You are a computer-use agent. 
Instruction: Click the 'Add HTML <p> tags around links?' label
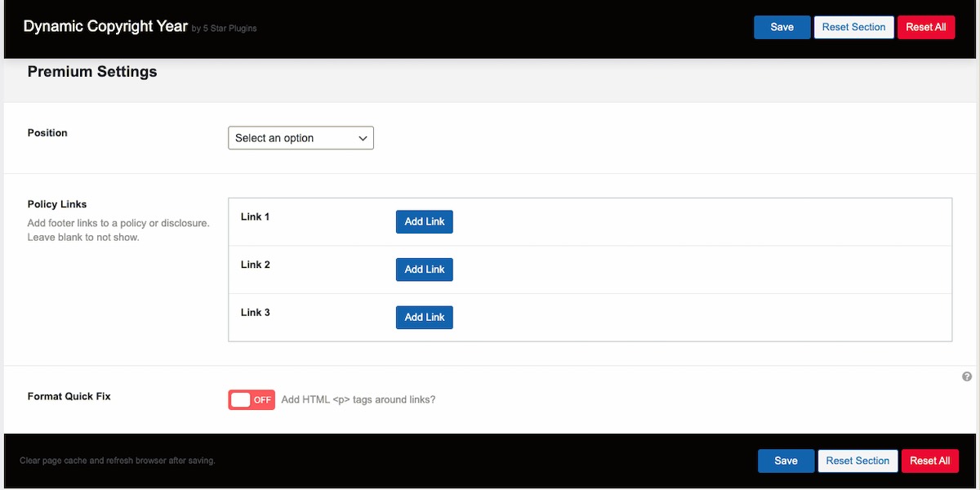(359, 400)
